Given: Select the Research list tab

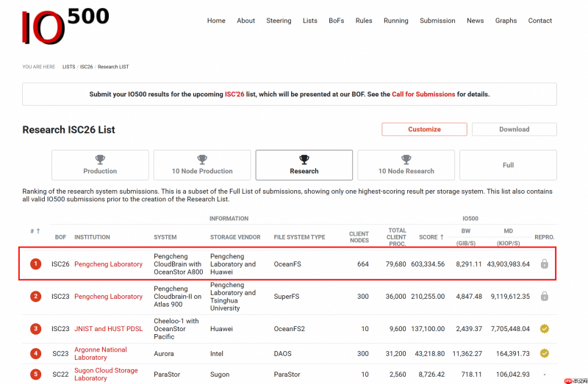Looking at the screenshot, I should [x=304, y=165].
